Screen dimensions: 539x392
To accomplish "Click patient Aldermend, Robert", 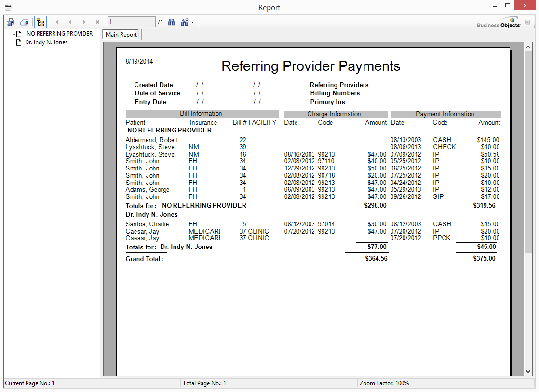I will coord(151,140).
